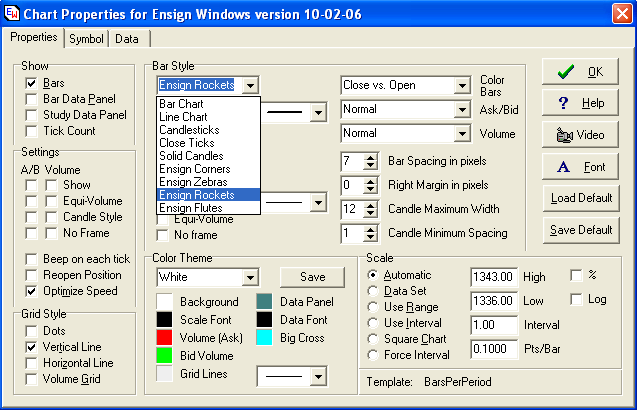Click the cyan Big Cross color swatch
Screen dimensions: 637x410
(x=264, y=338)
